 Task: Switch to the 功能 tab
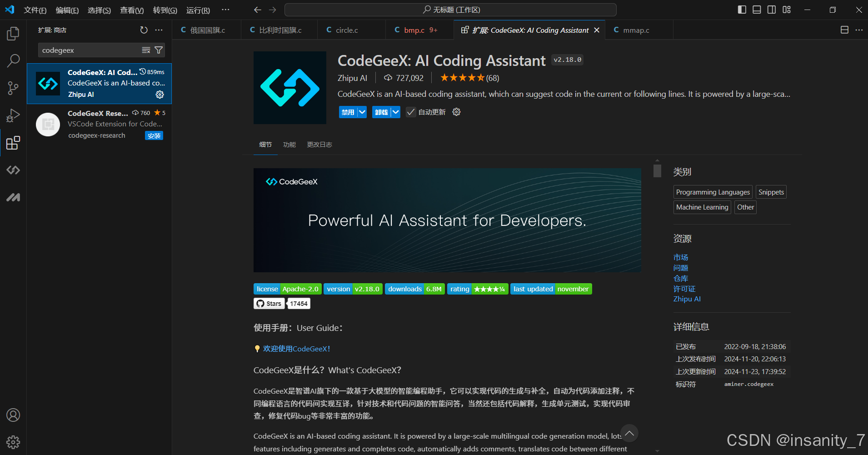click(289, 145)
